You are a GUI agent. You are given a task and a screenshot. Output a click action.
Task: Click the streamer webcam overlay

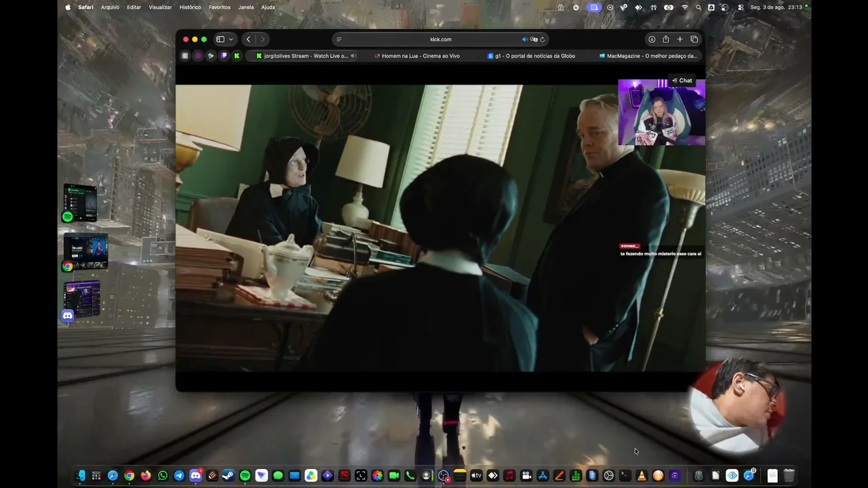tap(661, 113)
